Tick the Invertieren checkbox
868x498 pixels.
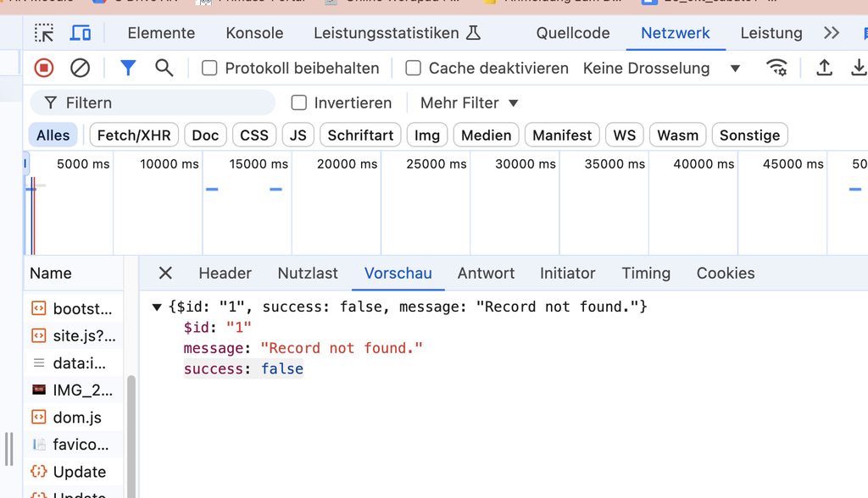coord(298,103)
